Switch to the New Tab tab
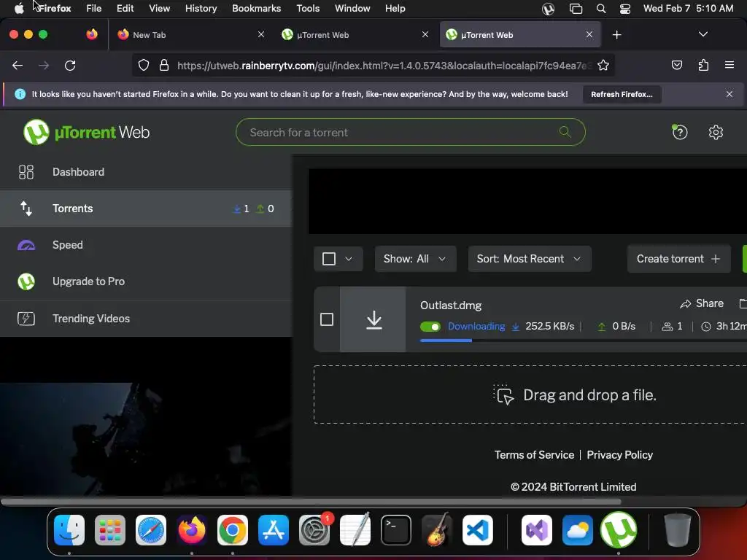 coord(190,35)
